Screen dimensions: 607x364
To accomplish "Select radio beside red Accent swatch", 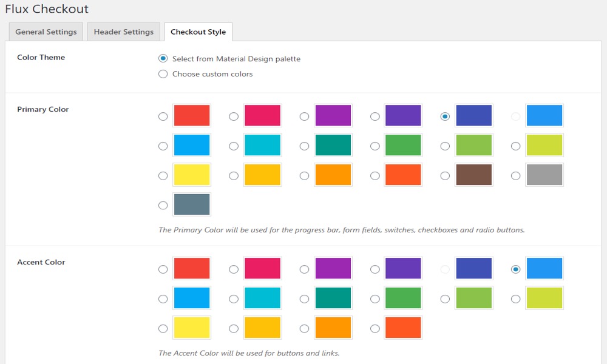I will 163,269.
